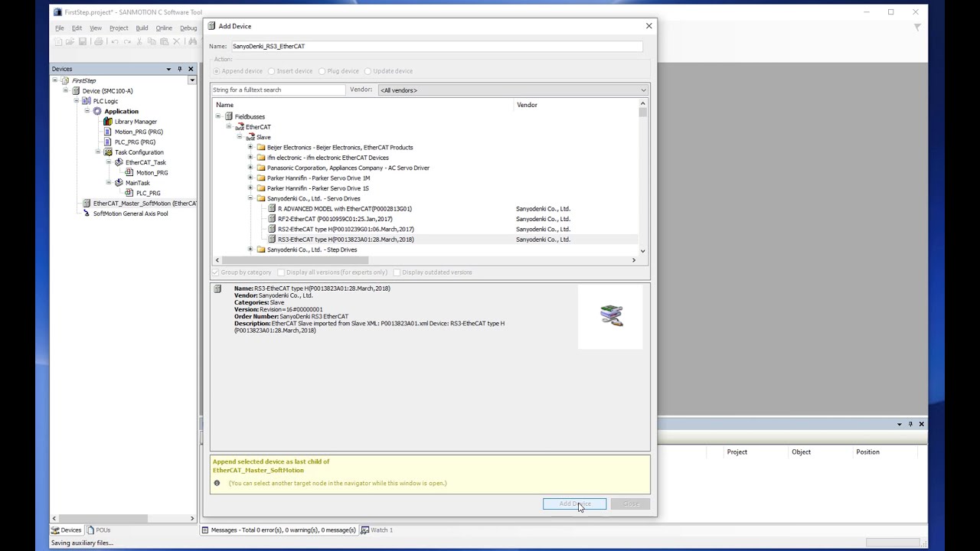Select the Append device radio button

coord(217,71)
